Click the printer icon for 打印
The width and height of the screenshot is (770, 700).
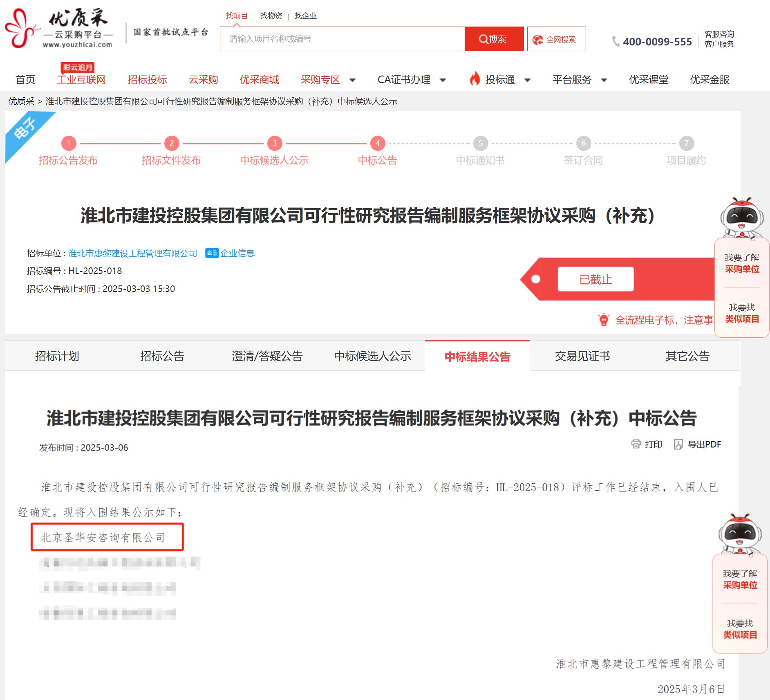tap(636, 444)
